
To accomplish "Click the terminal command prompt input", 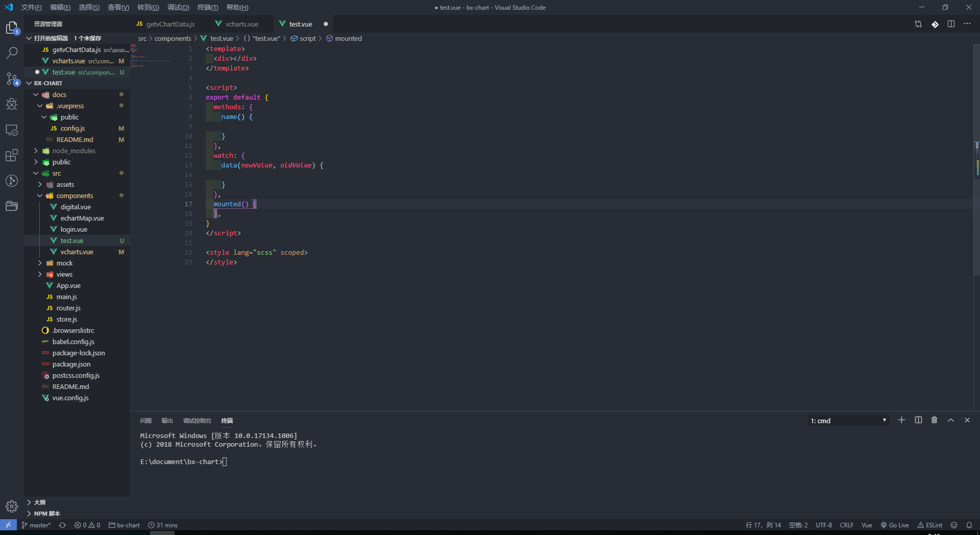I will point(225,461).
